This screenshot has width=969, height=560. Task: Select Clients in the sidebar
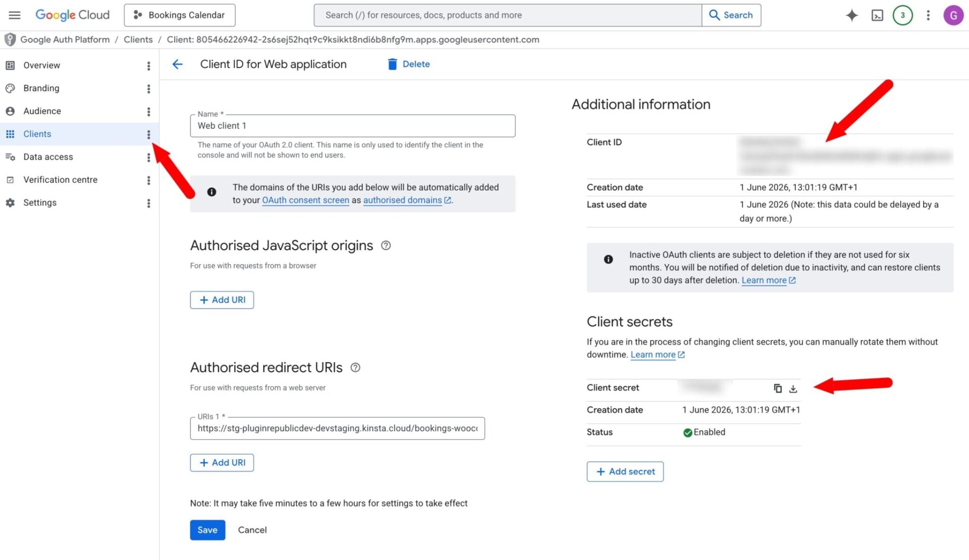[37, 134]
